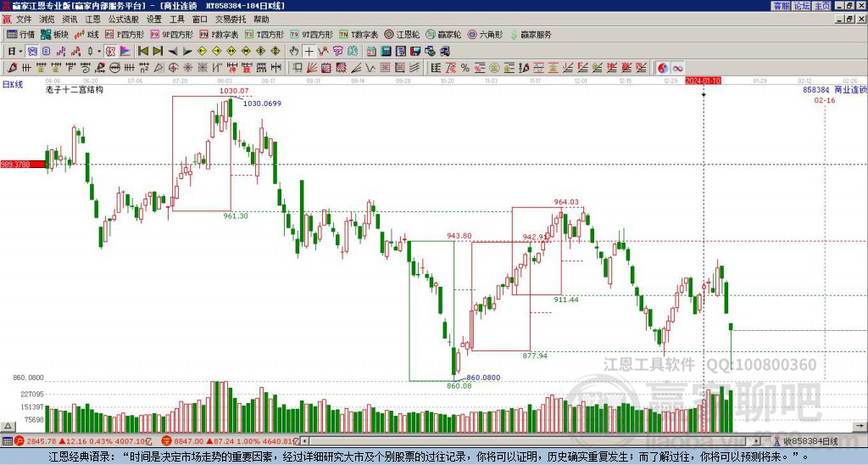Click the 沪 index status bar icon
The height and width of the screenshot is (465, 868).
tap(19, 441)
